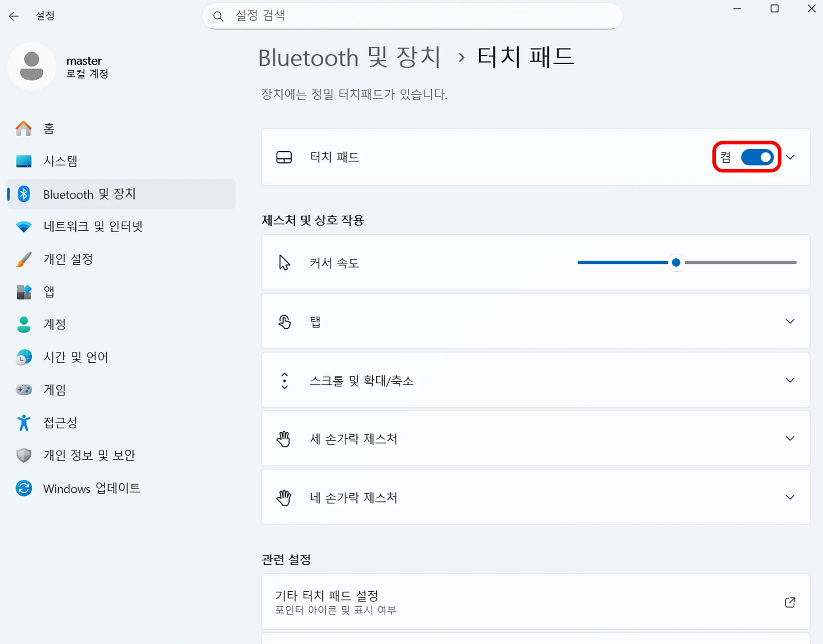Click the 설정 검색 search field
The width and height of the screenshot is (823, 644).
click(411, 15)
